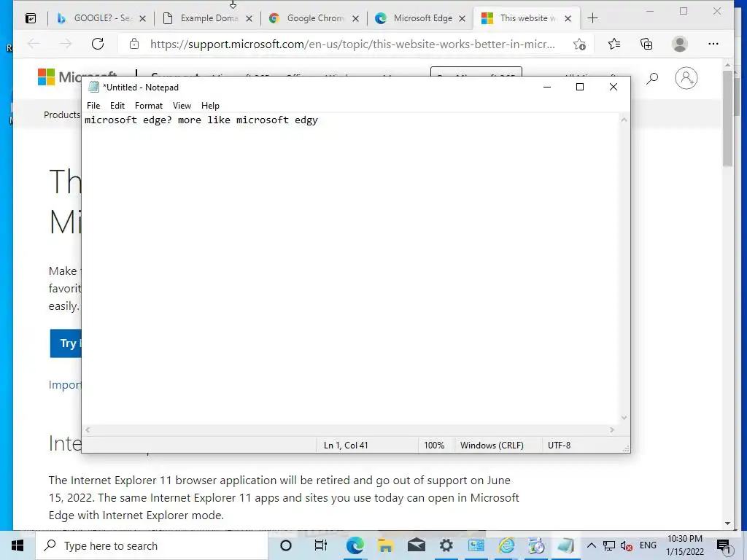Viewport: 747px width, 560px height.
Task: Open the network status tray icon
Action: point(609,545)
